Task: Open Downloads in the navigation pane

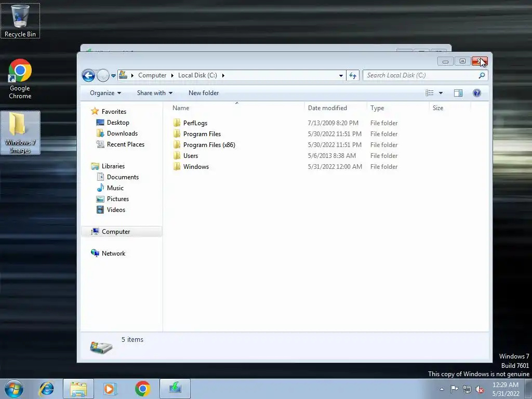Action: (x=122, y=134)
